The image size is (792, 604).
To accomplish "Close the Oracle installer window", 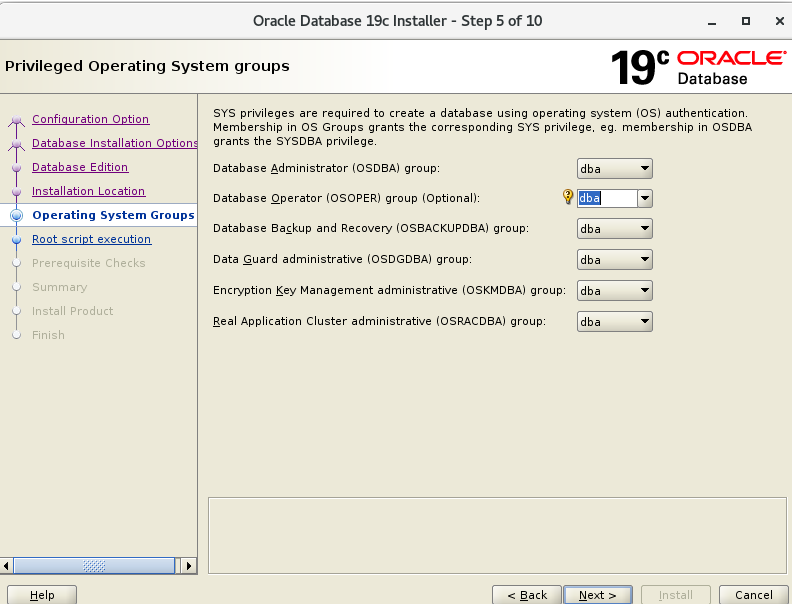I will pos(779,21).
